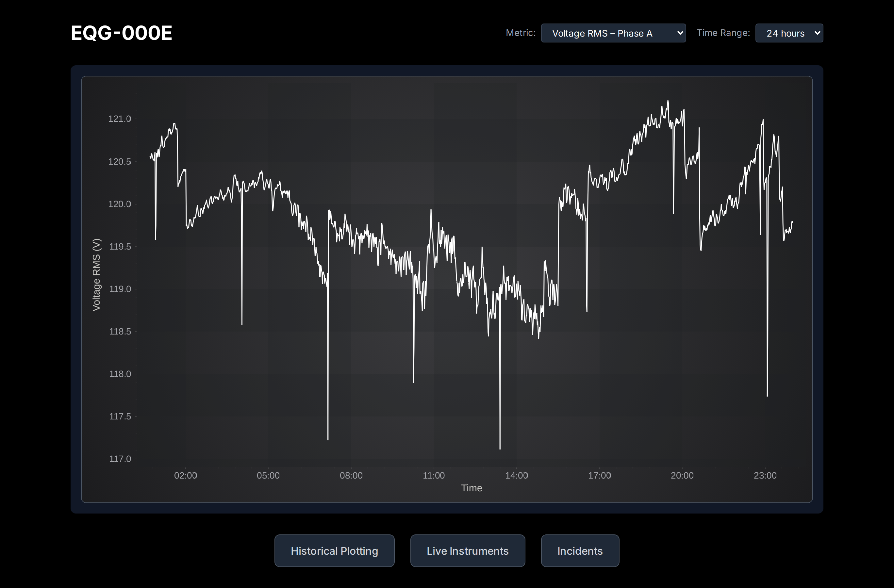Click the Voltage RMS (V) axis title
This screenshot has height=588, width=894.
click(x=96, y=274)
